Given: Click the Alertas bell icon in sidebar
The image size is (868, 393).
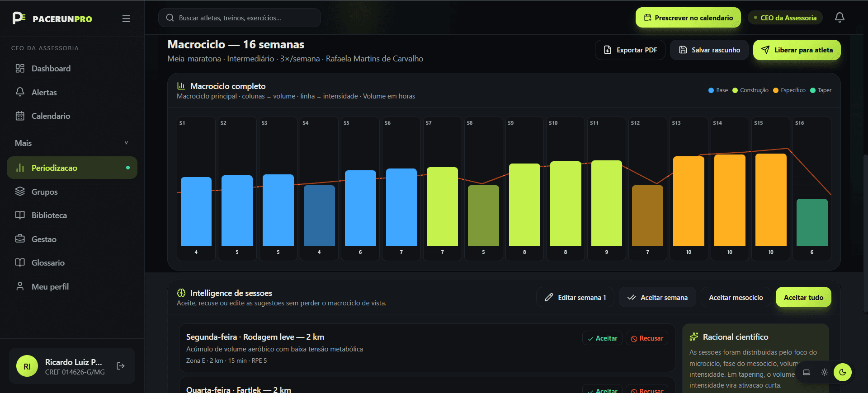Looking at the screenshot, I should point(20,92).
